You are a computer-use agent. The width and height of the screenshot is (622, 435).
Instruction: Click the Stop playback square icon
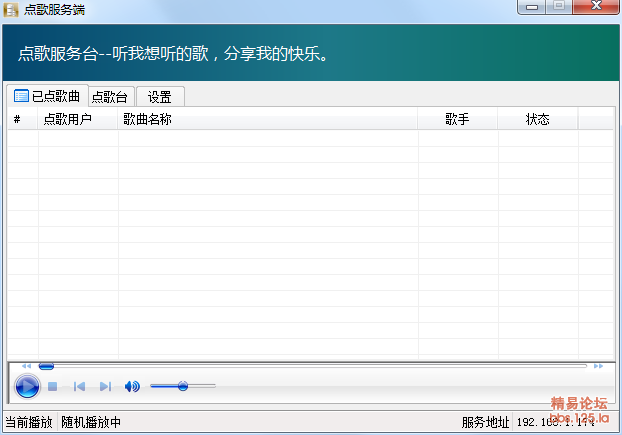53,386
